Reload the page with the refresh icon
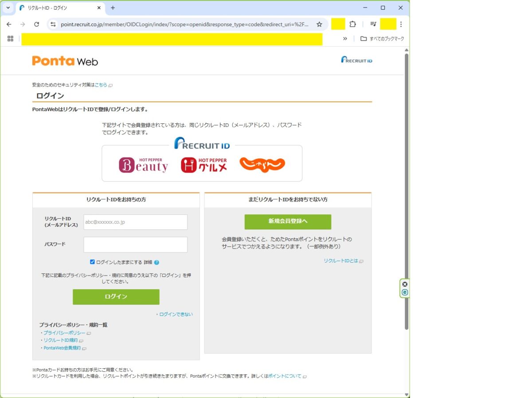Viewport: 532px width, 398px height. [x=37, y=24]
